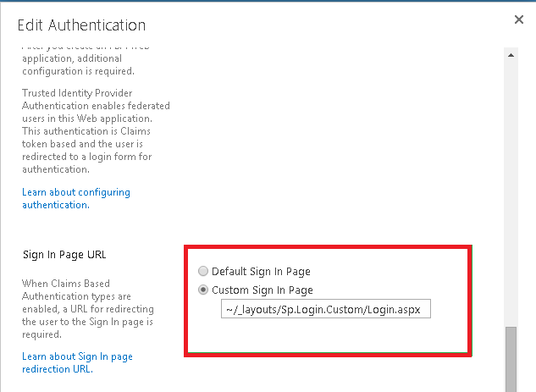Click the word 'authentication.' ending the first link
The height and width of the screenshot is (392, 536).
click(x=56, y=205)
